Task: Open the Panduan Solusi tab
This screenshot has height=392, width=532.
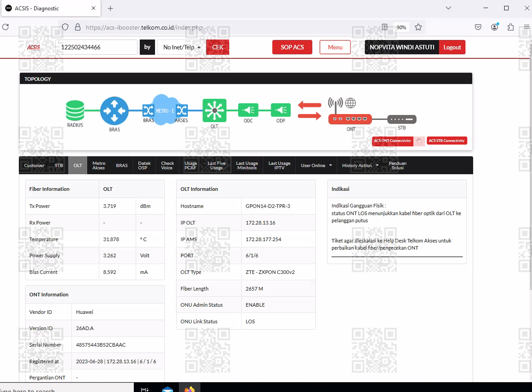Action: coord(398,166)
